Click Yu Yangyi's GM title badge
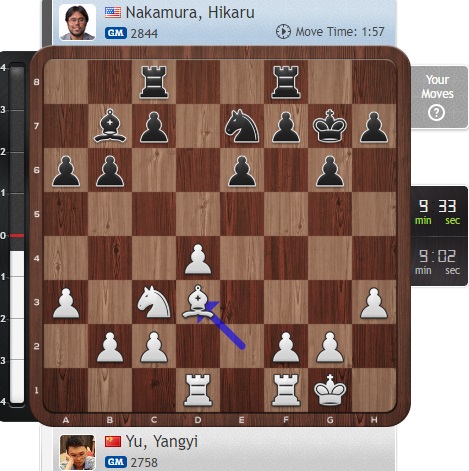469x471 pixels. pos(116,462)
